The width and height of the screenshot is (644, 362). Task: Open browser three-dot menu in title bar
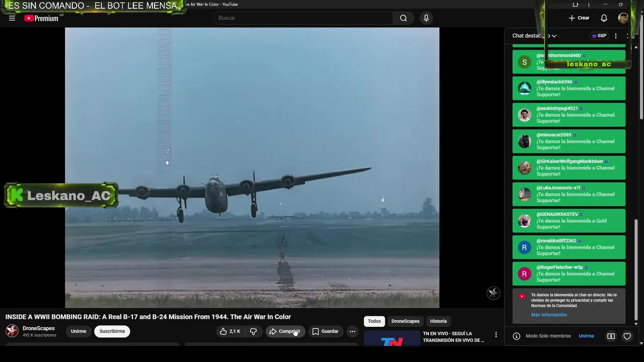click(589, 5)
